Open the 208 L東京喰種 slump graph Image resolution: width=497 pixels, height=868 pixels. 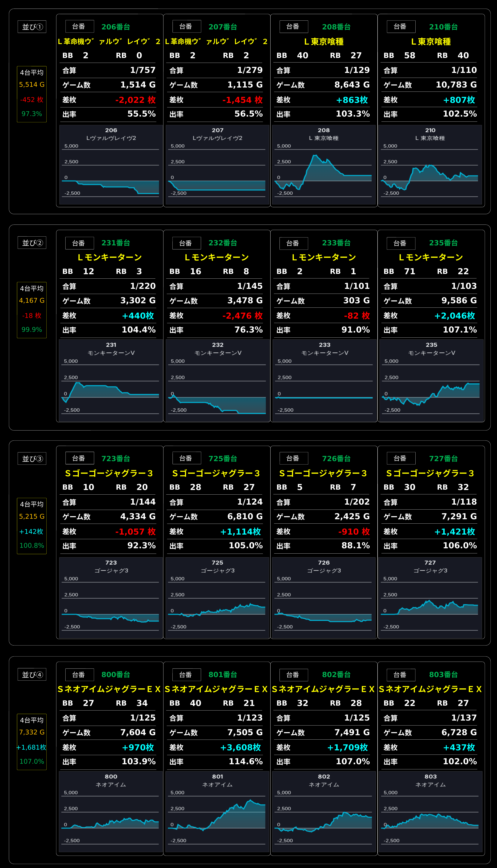pyautogui.click(x=324, y=165)
